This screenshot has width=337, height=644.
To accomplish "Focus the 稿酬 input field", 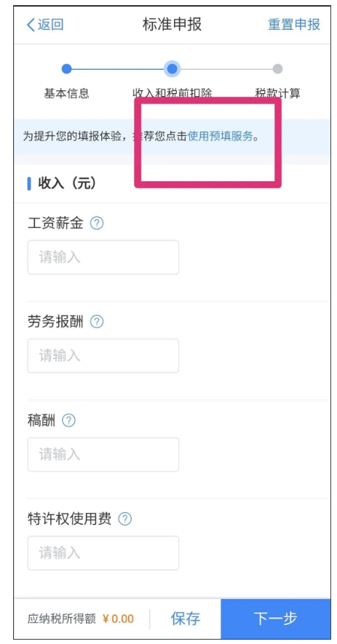I will [103, 454].
